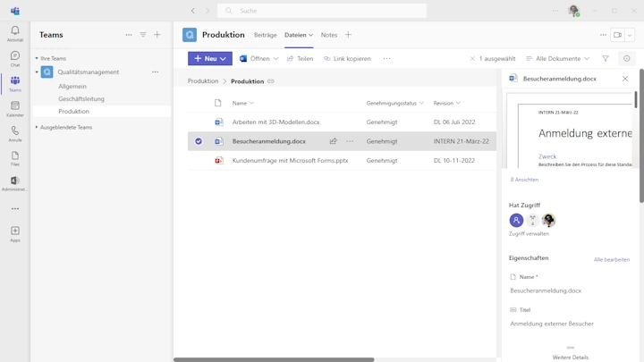
Task: Toggle the details info pane icon
Action: pyautogui.click(x=626, y=59)
